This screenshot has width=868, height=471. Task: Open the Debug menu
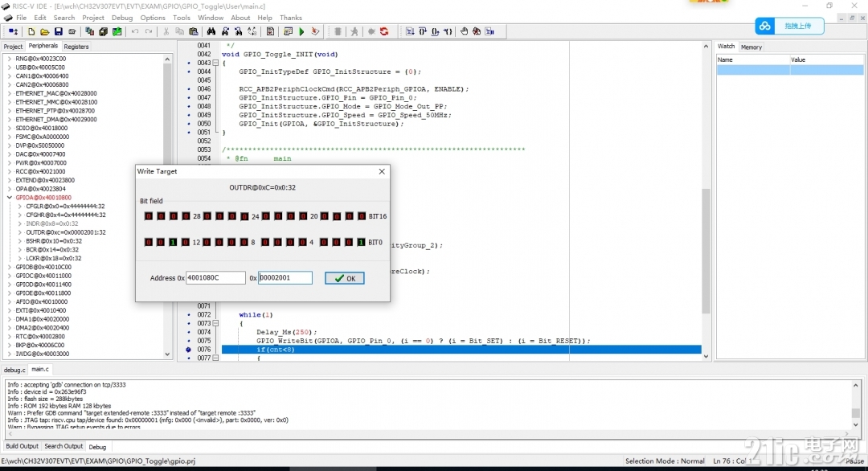coord(122,18)
